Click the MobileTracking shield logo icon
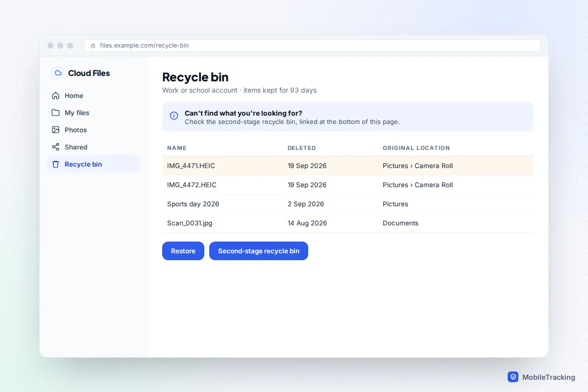588x392 pixels. (513, 377)
